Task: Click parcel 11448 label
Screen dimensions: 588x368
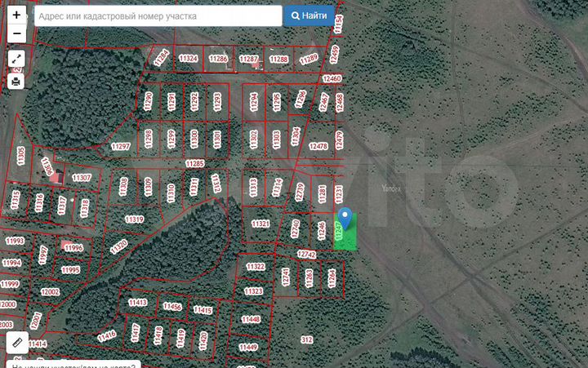Action: (x=250, y=320)
